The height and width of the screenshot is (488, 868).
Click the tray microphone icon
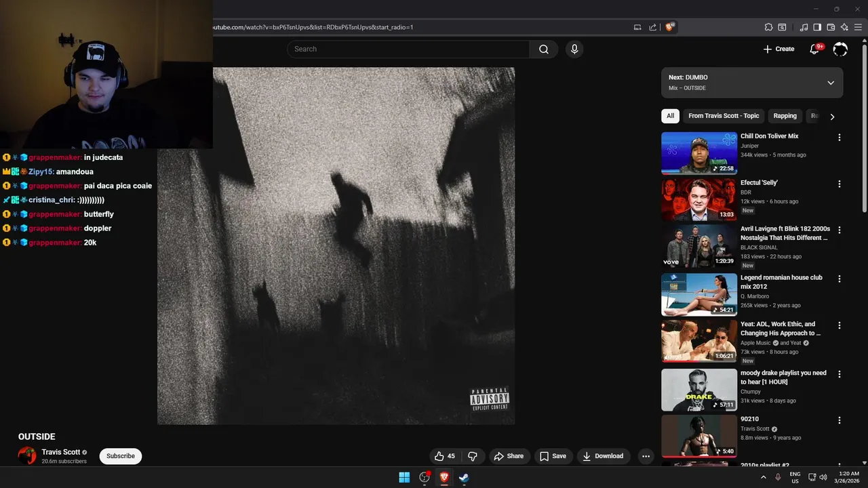point(778,477)
